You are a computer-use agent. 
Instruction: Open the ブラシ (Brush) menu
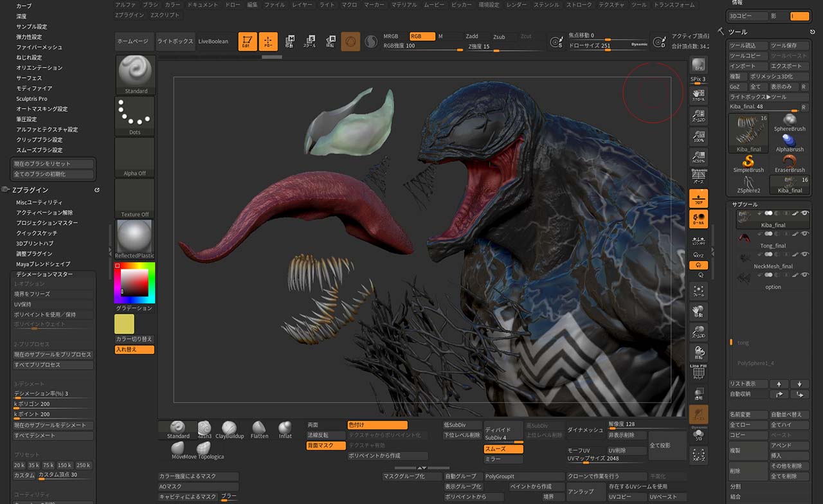pos(150,4)
